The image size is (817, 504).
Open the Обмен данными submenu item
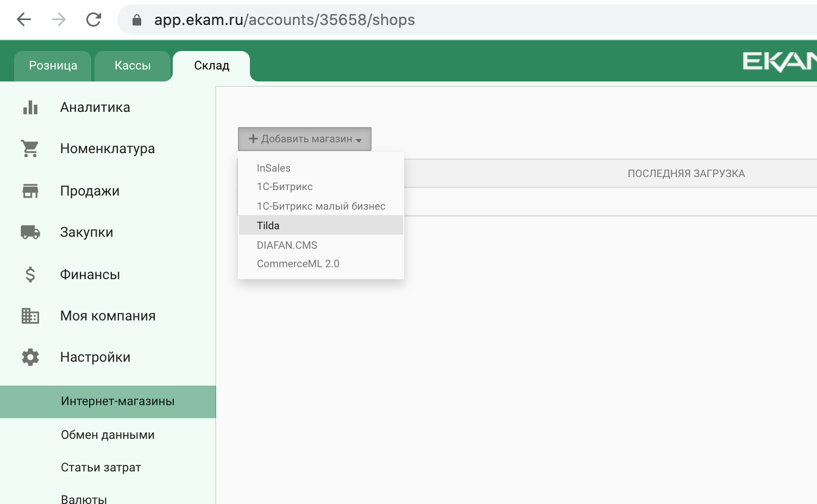point(108,435)
